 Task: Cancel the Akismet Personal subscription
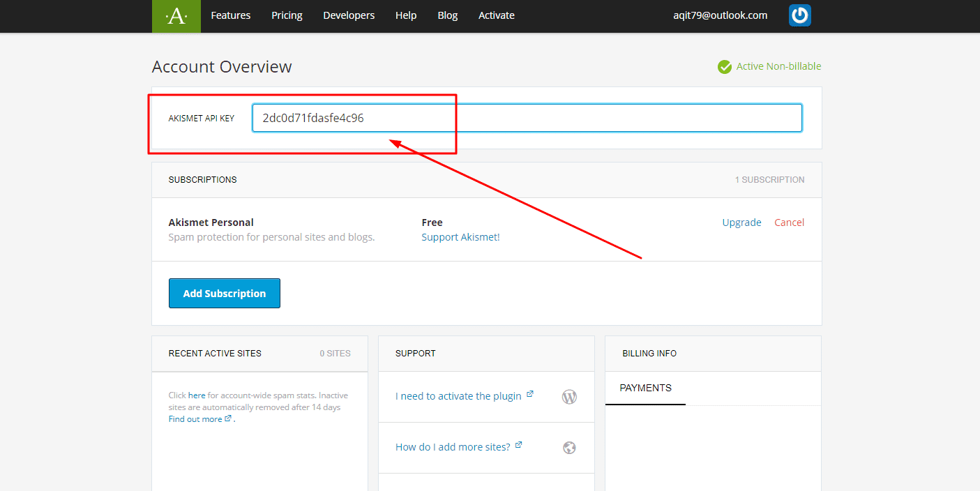pos(789,222)
